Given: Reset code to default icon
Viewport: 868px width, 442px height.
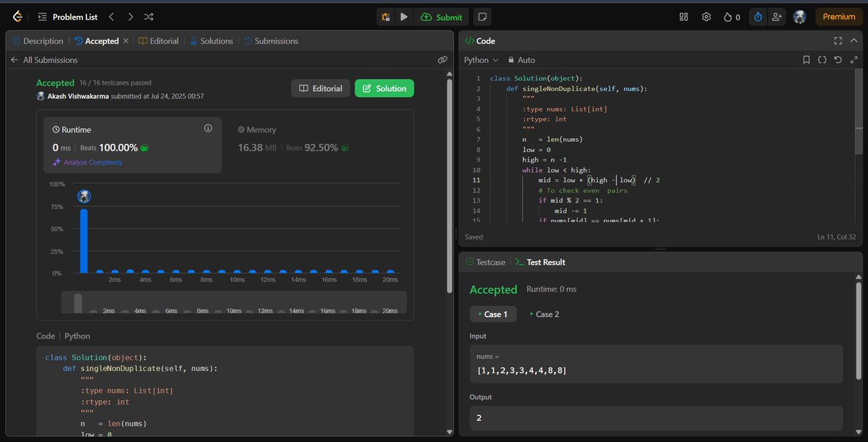Looking at the screenshot, I should (838, 60).
